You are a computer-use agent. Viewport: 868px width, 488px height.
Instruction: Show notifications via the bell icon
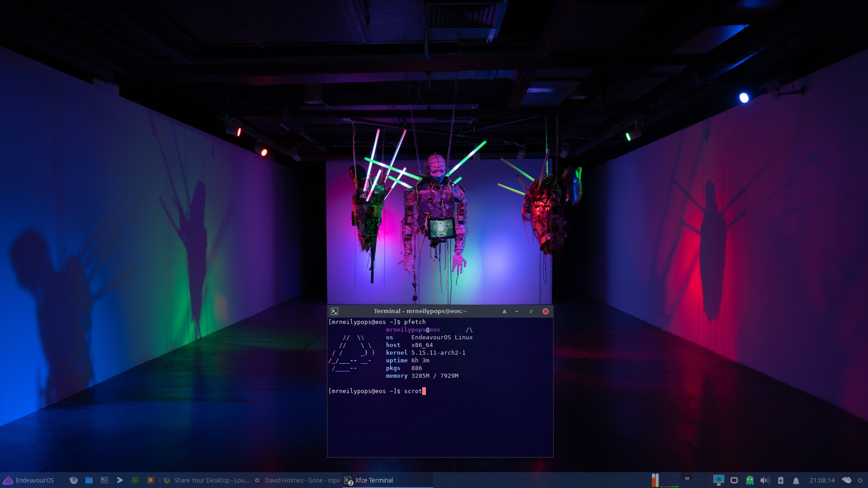pos(796,480)
